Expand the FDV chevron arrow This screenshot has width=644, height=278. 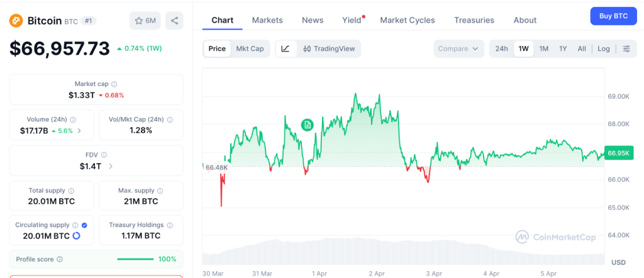111,166
